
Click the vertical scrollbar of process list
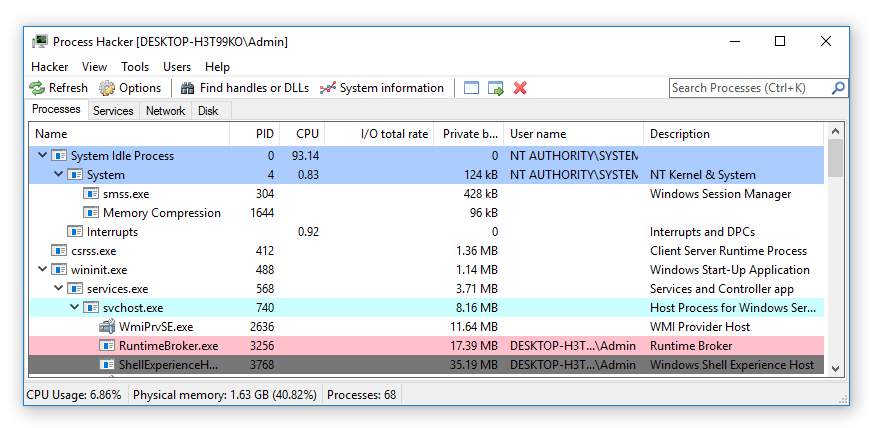coord(835,260)
